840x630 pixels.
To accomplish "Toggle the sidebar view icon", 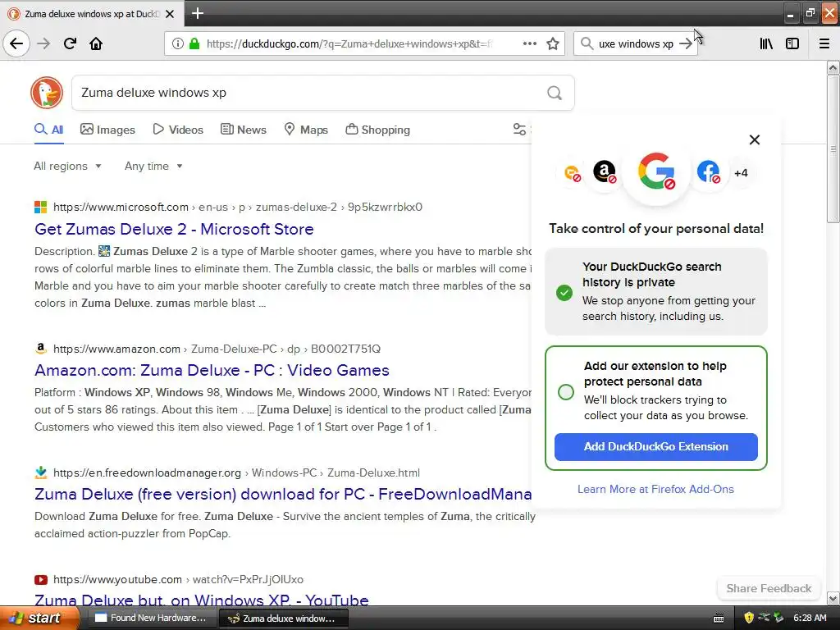I will point(792,43).
